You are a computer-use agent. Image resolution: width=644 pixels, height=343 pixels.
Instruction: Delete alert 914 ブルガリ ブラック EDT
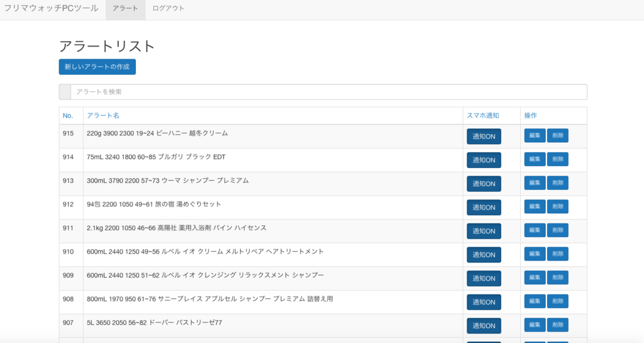coord(558,159)
